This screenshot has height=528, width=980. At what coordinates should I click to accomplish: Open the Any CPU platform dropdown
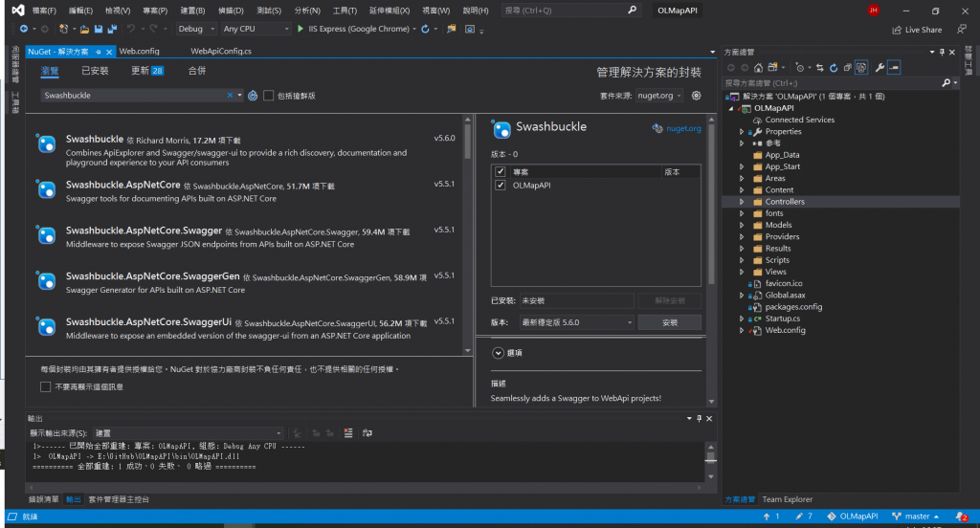coord(256,29)
